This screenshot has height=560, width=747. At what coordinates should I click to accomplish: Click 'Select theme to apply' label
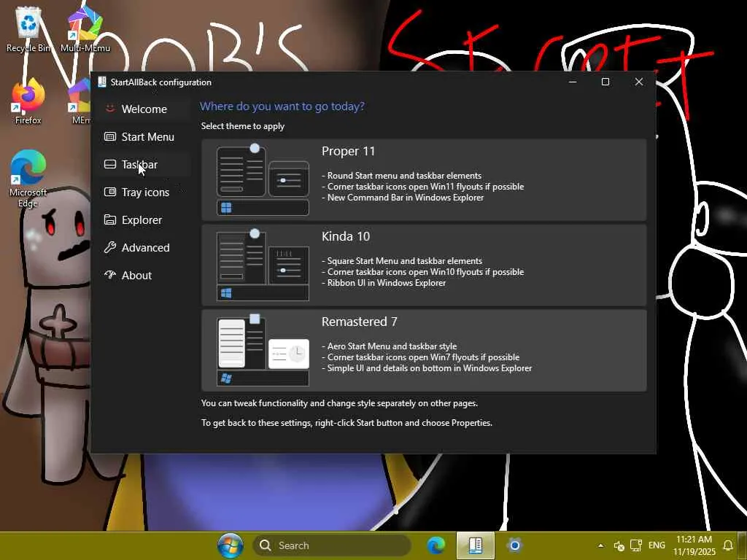242,126
